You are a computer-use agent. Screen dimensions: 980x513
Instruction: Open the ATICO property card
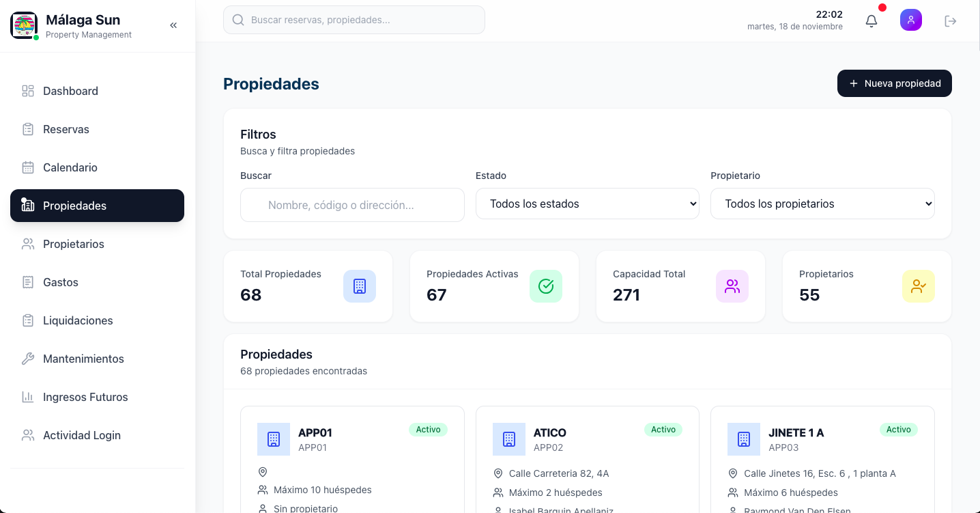tap(587, 458)
